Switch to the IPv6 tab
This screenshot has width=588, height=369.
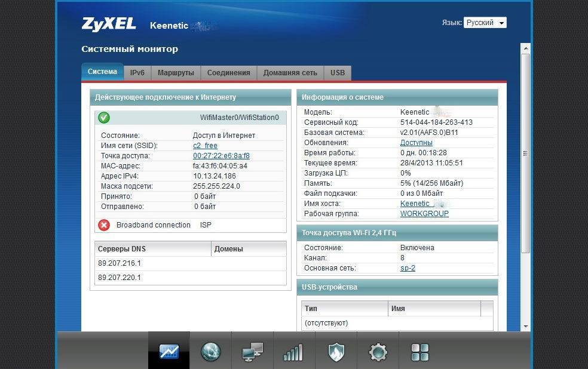pyautogui.click(x=137, y=73)
